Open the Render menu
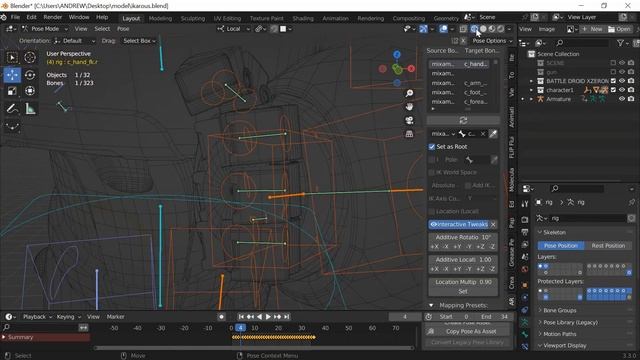Screen dimensions: 640x360 click(x=53, y=17)
